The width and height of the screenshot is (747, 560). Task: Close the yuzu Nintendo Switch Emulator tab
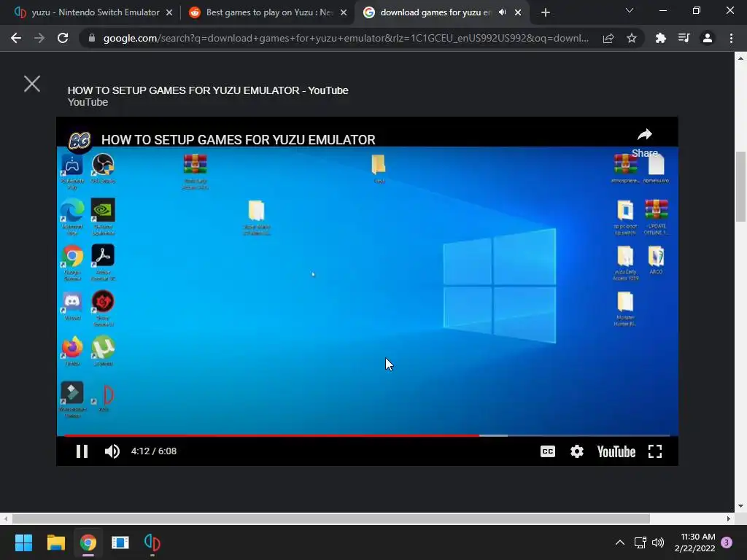pos(169,13)
